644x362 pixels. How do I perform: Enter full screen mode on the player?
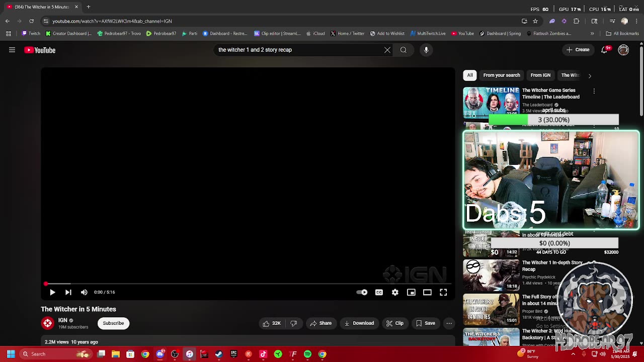point(443,292)
